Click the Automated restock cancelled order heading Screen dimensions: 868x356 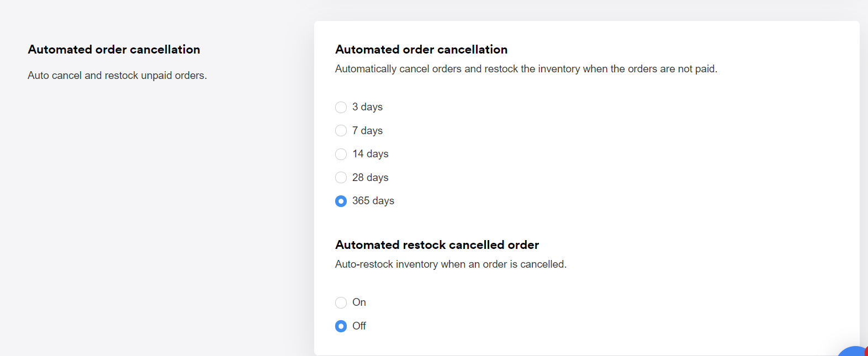437,245
